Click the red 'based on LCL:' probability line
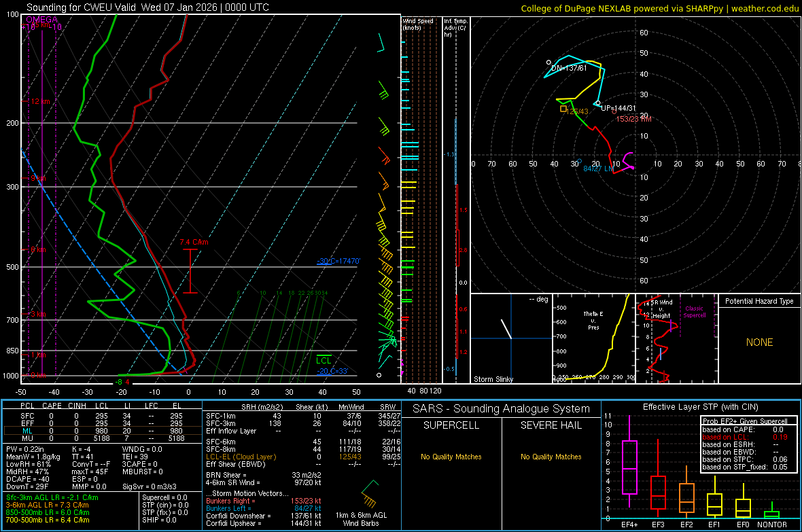802x532 pixels. pos(745,437)
